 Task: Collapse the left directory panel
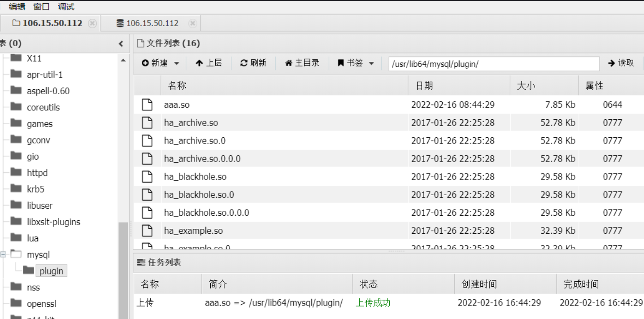(x=121, y=44)
